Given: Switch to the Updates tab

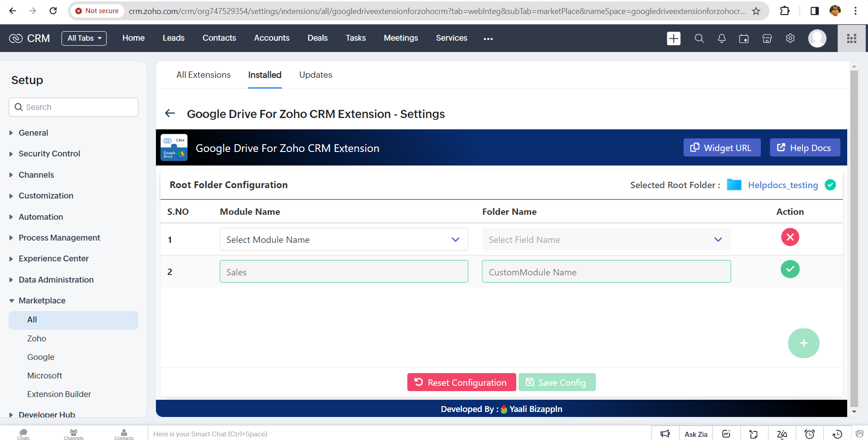Looking at the screenshot, I should point(316,75).
